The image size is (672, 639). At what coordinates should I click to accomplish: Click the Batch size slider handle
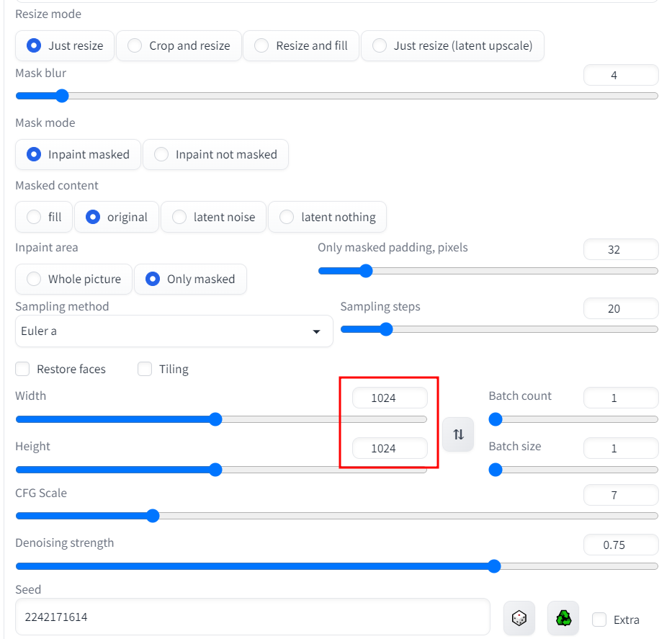[x=496, y=470]
